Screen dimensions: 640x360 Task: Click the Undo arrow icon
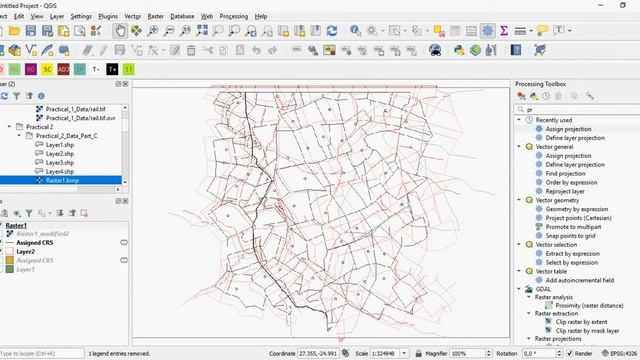256,50
